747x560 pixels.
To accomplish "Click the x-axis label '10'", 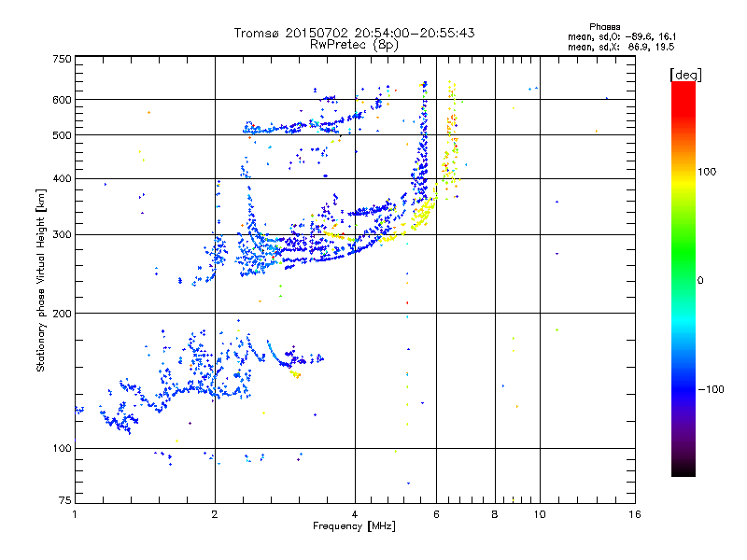I will [x=540, y=514].
